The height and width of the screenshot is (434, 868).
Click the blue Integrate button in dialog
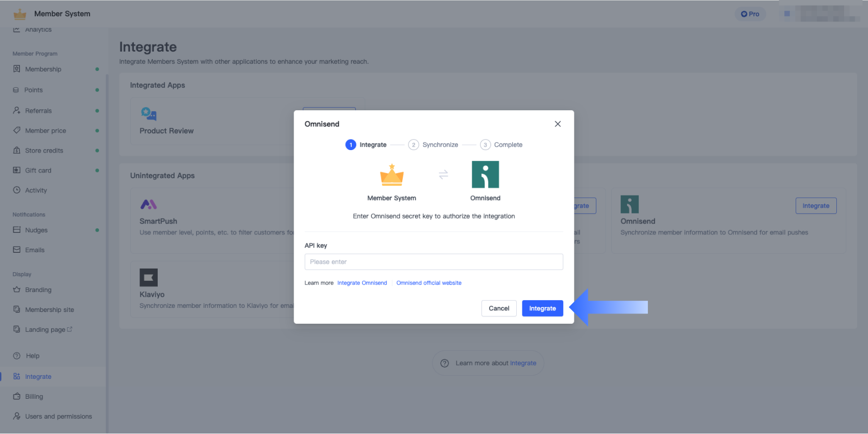(542, 308)
